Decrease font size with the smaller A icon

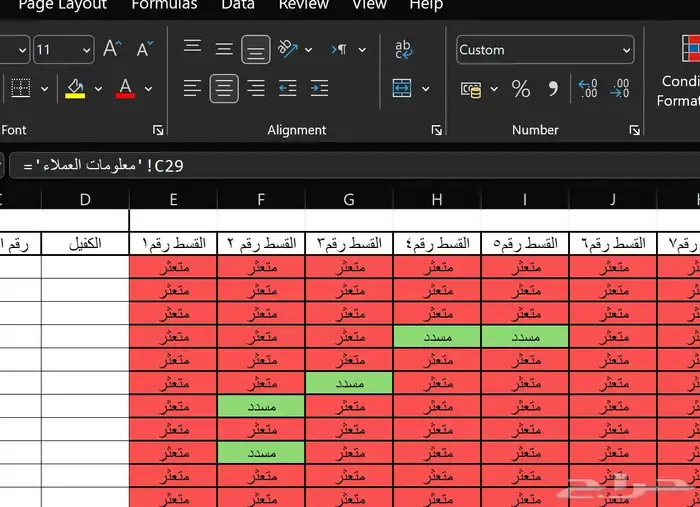144,49
